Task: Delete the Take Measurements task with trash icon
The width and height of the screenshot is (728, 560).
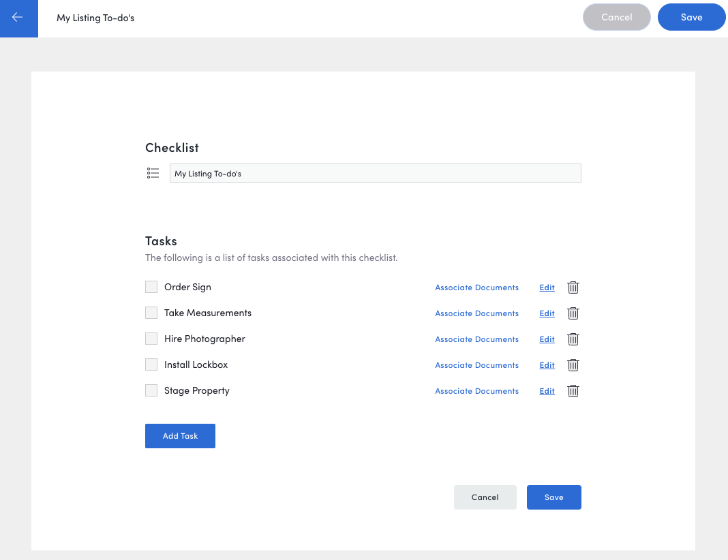Action: tap(573, 313)
